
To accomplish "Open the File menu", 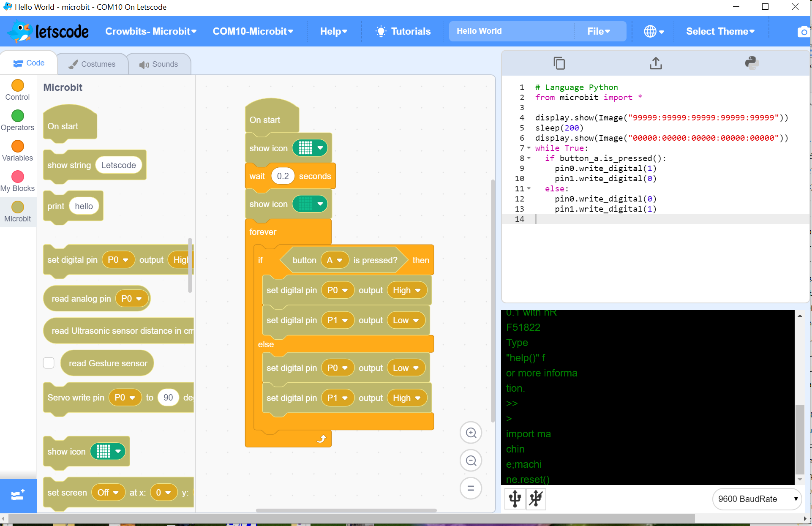I will coord(599,31).
